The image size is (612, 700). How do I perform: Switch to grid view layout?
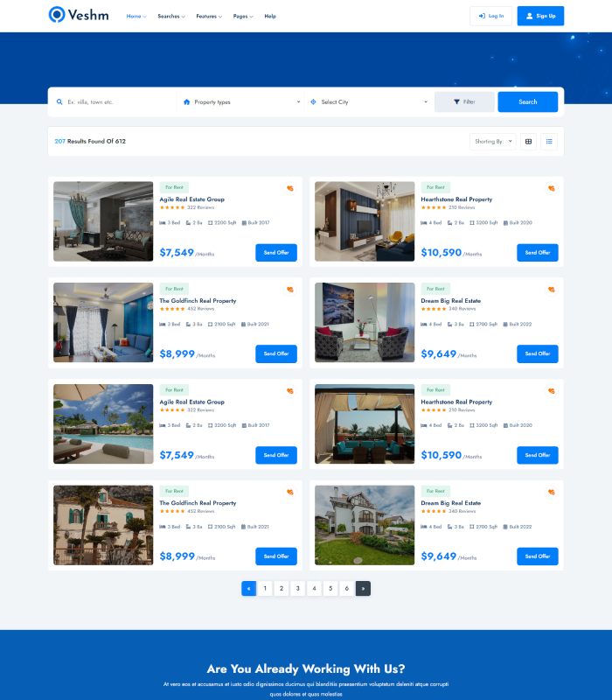coord(528,141)
